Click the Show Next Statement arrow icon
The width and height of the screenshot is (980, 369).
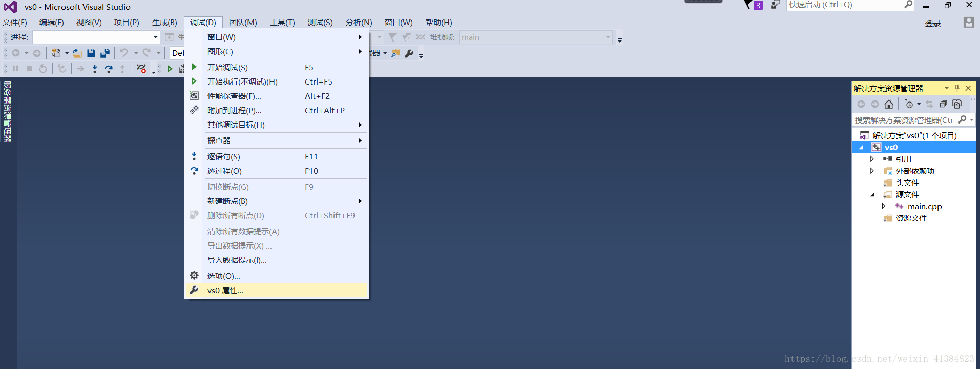(80, 68)
